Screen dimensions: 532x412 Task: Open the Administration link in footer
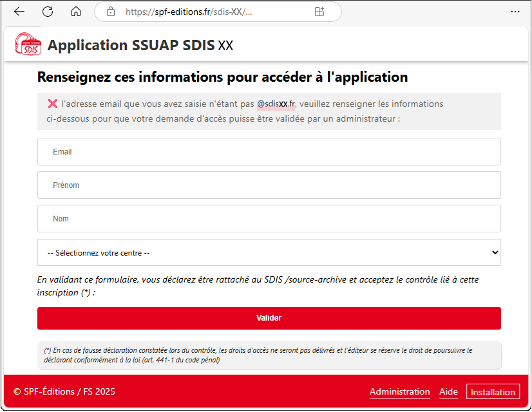[399, 391]
